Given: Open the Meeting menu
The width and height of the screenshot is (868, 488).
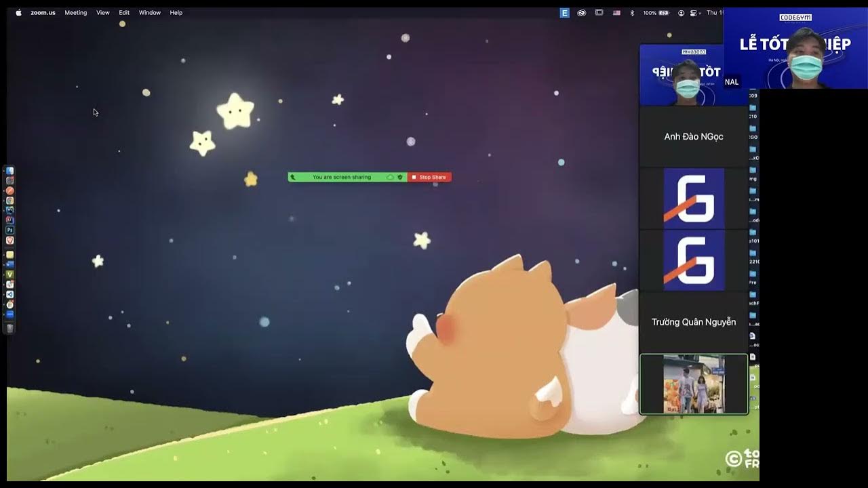Looking at the screenshot, I should tap(75, 12).
